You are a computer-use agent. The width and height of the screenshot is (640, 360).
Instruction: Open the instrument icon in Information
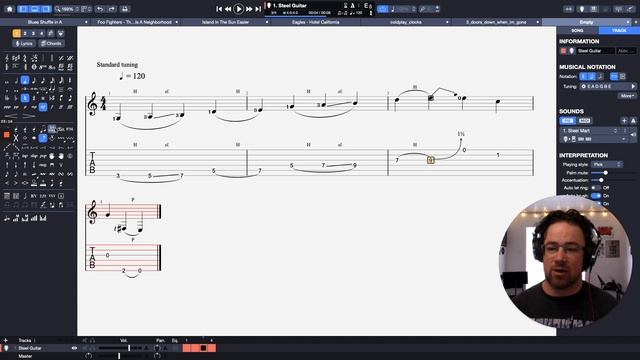click(x=572, y=51)
